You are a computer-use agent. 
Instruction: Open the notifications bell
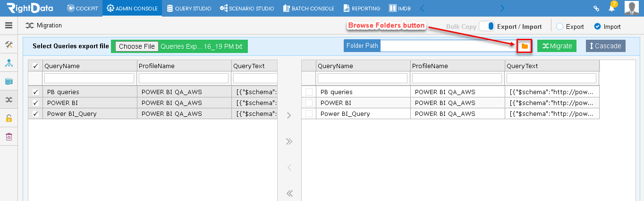click(x=612, y=8)
